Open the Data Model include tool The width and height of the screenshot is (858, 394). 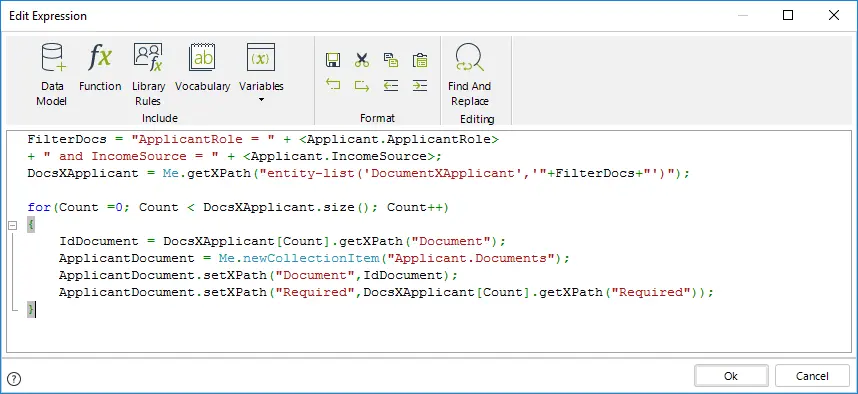coord(53,75)
